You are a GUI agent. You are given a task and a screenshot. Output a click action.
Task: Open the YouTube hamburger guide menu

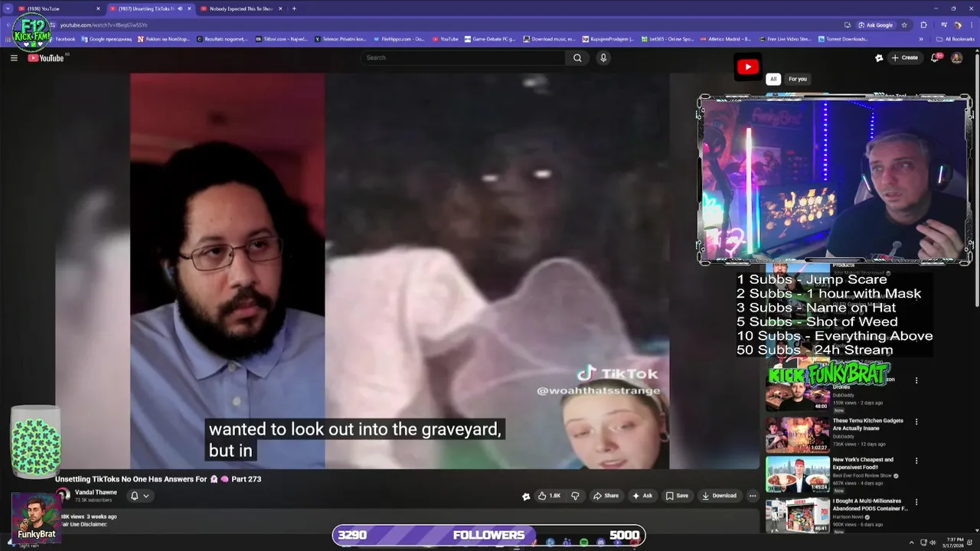point(14,57)
